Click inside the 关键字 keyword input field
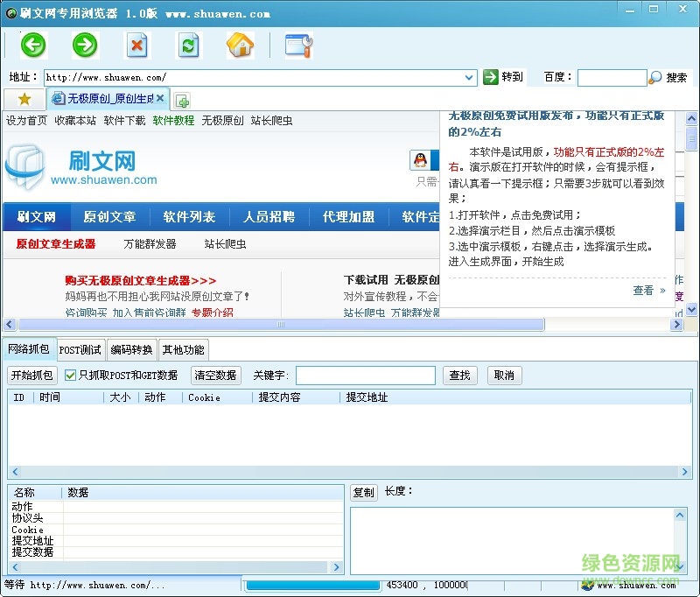Image resolution: width=700 pixels, height=597 pixels. coord(366,375)
